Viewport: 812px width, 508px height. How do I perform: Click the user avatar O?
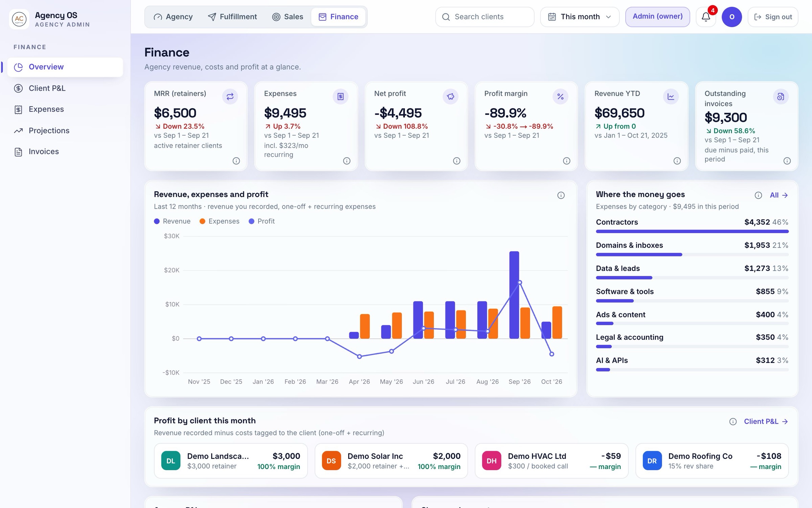click(x=731, y=17)
